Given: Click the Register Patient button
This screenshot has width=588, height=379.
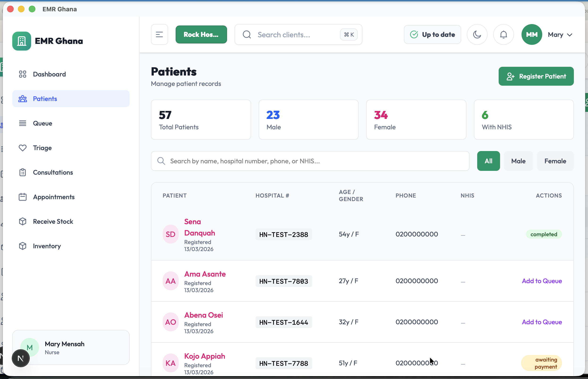Looking at the screenshot, I should pyautogui.click(x=536, y=76).
